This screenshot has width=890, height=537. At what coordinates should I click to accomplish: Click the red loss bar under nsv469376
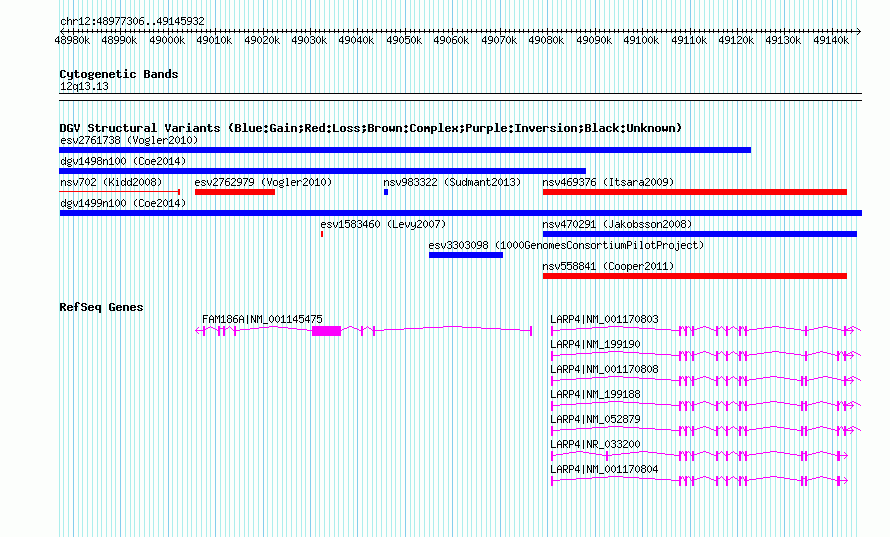695,192
